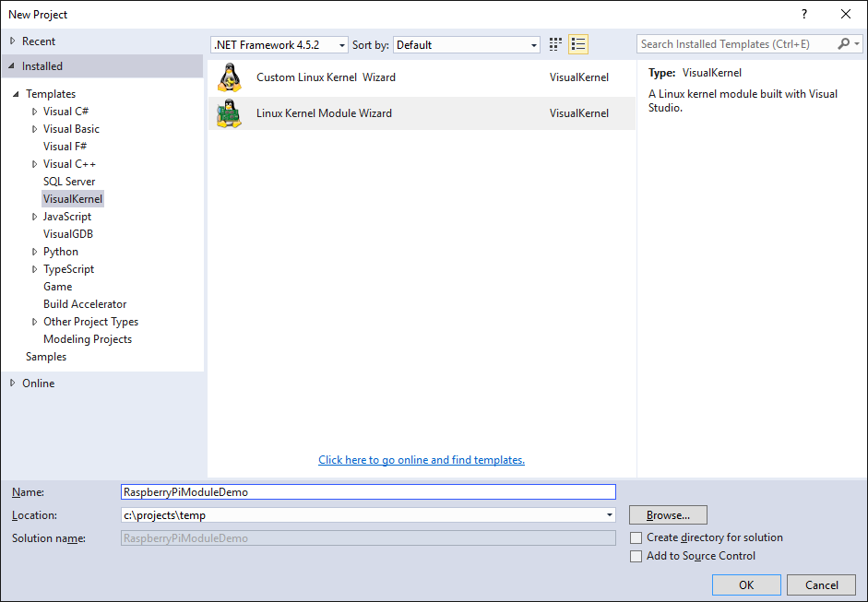Click the help question mark button
The image size is (868, 602).
pyautogui.click(x=804, y=15)
